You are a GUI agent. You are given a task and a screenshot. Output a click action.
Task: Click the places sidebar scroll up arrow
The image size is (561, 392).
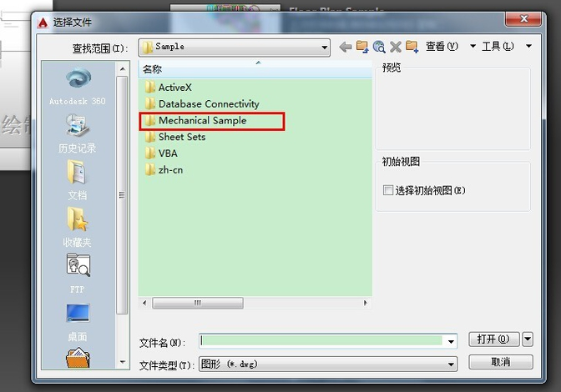pyautogui.click(x=123, y=69)
